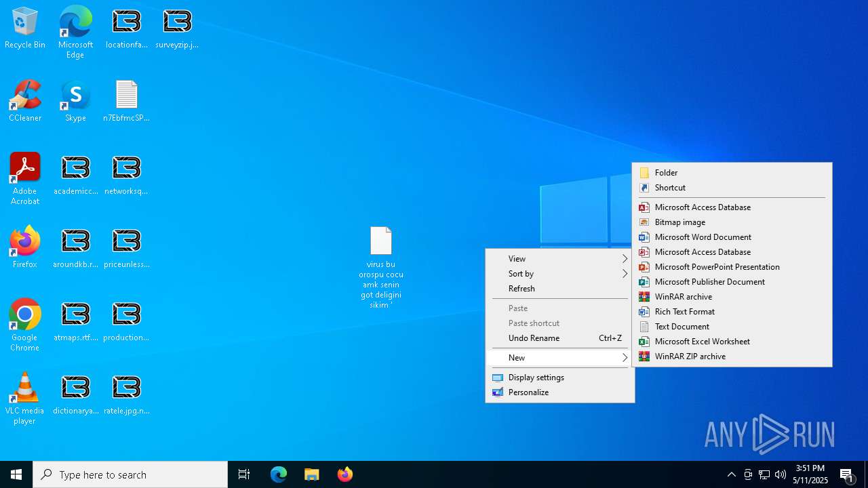This screenshot has height=488, width=868.
Task: Create a new WinRAR ZIP archive
Action: point(732,357)
